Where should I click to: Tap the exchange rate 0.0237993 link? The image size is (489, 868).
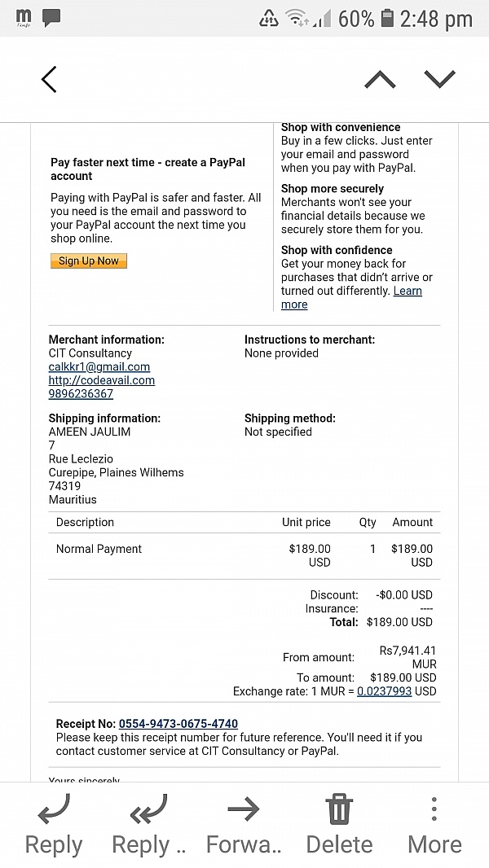click(x=384, y=691)
